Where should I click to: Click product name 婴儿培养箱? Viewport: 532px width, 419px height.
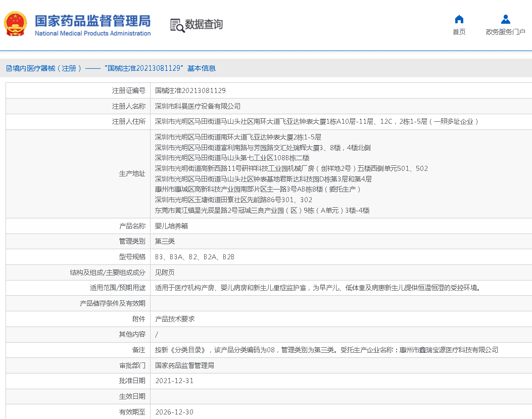(x=171, y=226)
